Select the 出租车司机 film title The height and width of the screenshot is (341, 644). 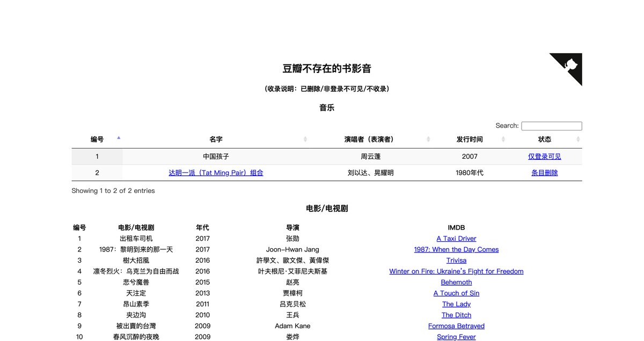click(x=136, y=239)
